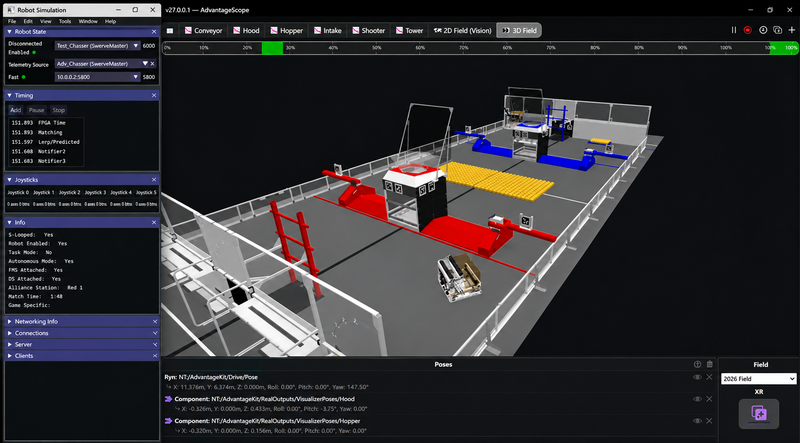Select the Notifier2 timing row
The height and width of the screenshot is (443, 800).
(x=46, y=152)
